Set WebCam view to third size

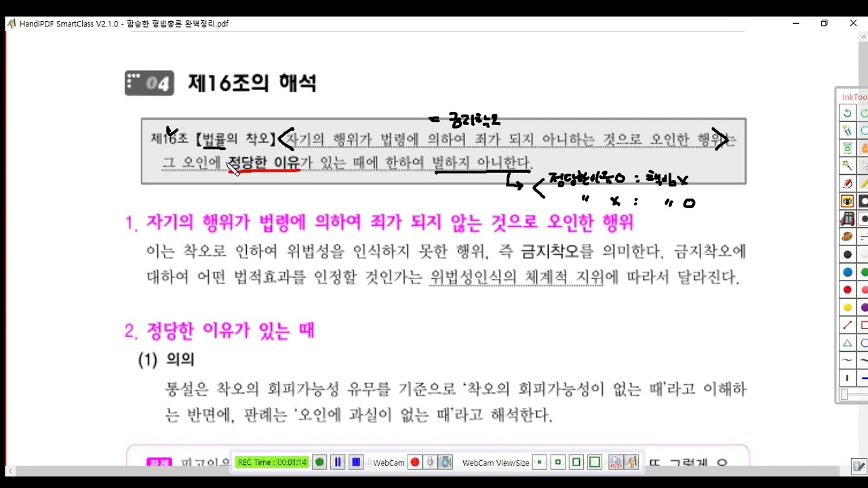(576, 462)
